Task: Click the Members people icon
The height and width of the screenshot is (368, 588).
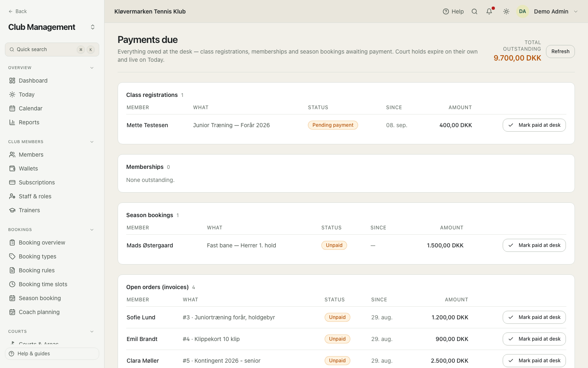Action: pos(12,155)
